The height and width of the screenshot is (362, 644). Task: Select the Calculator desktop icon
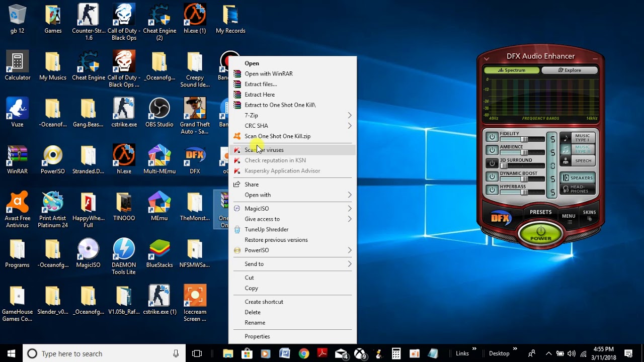[x=18, y=66]
